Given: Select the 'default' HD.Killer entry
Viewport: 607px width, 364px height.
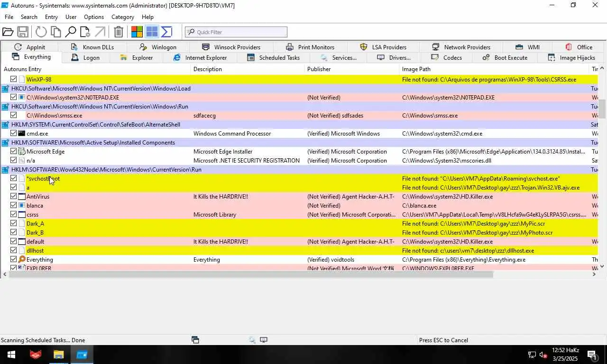Looking at the screenshot, I should point(299,241).
